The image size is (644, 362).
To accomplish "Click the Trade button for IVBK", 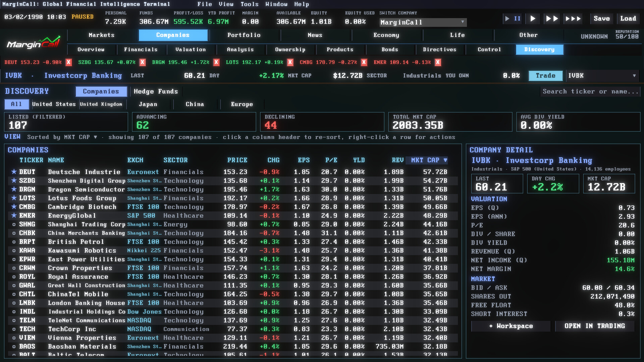I will 545,76.
